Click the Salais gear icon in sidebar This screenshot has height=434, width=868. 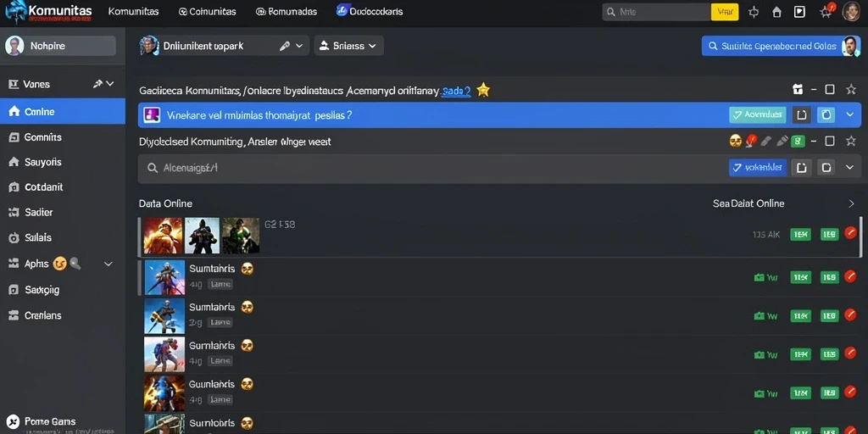coord(14,238)
